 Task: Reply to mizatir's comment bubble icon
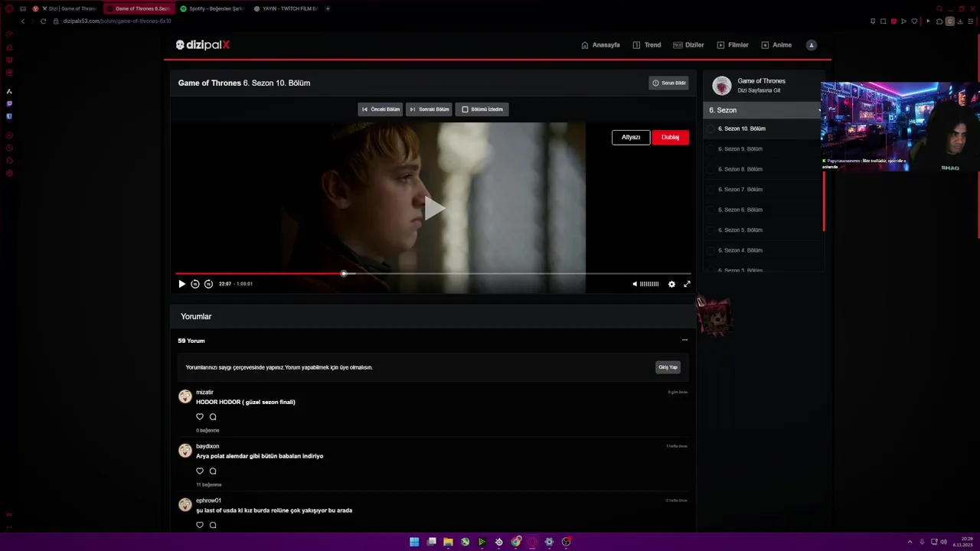(213, 417)
